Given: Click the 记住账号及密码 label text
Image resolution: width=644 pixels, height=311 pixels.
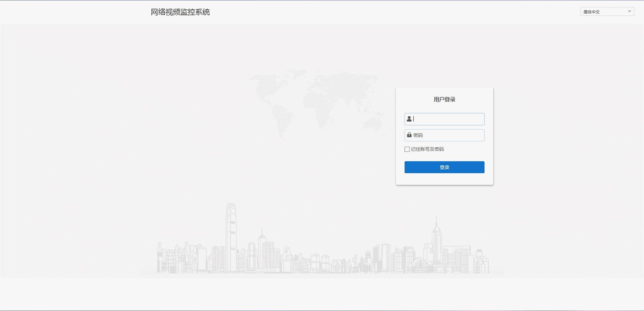Looking at the screenshot, I should click(x=427, y=149).
